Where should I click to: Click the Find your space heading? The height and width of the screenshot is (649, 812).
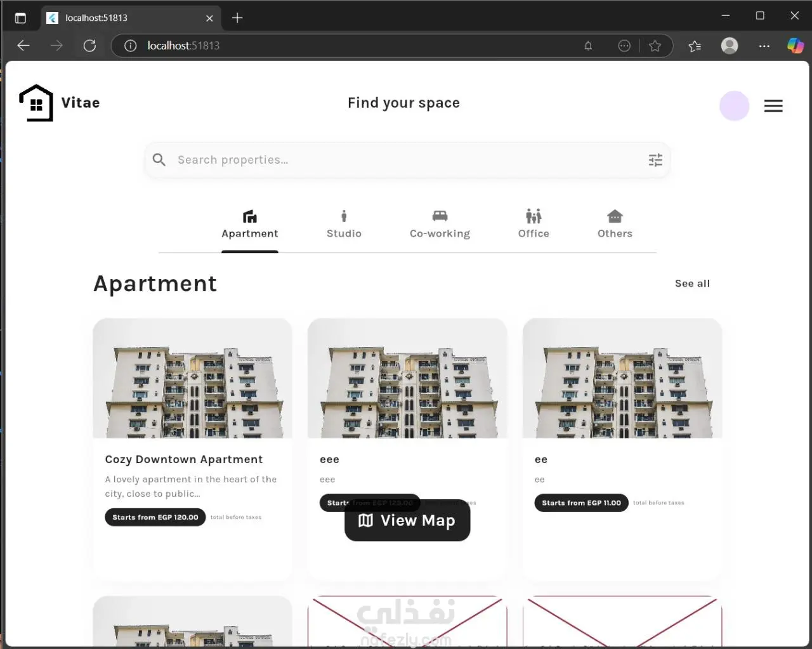403,103
